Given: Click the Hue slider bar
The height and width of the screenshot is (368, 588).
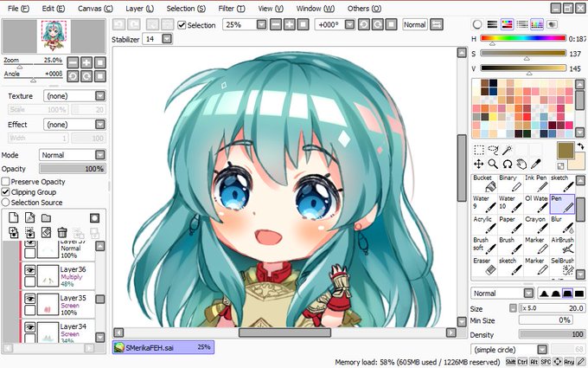Looking at the screenshot, I should 523,38.
